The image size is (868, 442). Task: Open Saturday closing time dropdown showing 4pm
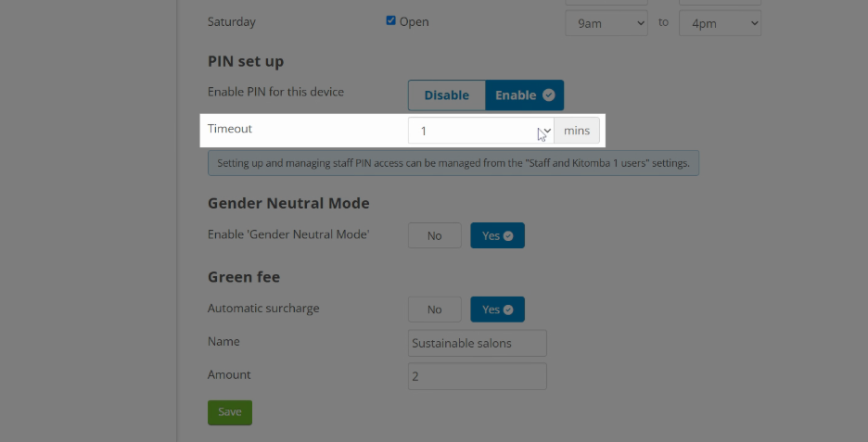[720, 23]
